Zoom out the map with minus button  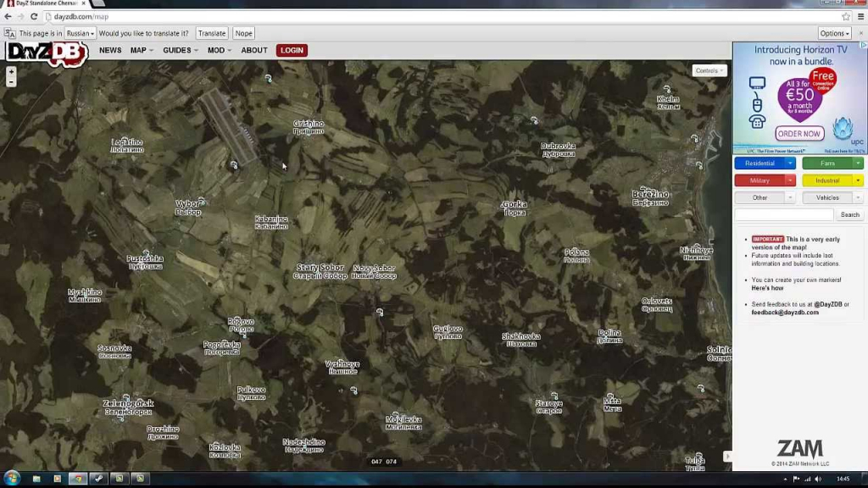(x=11, y=82)
